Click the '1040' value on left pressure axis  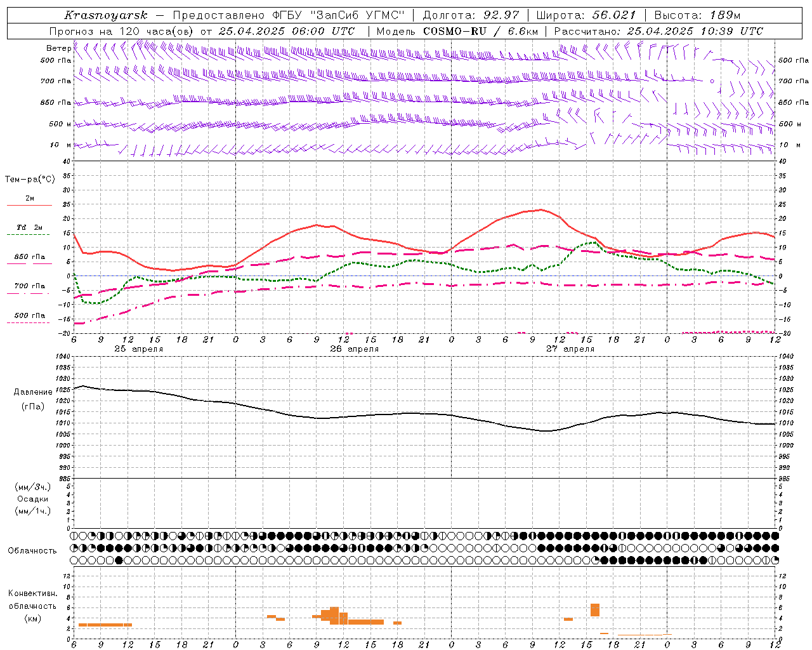click(x=63, y=357)
